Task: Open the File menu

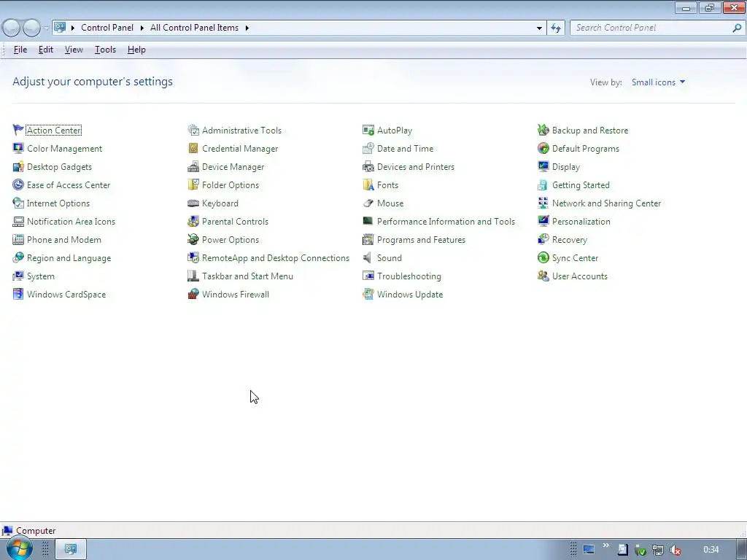Action: pos(20,50)
